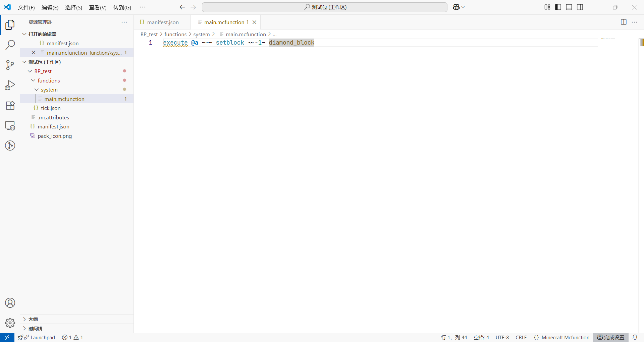Select tick.json in the file tree
Screen dimensions: 644x342
coord(77,108)
